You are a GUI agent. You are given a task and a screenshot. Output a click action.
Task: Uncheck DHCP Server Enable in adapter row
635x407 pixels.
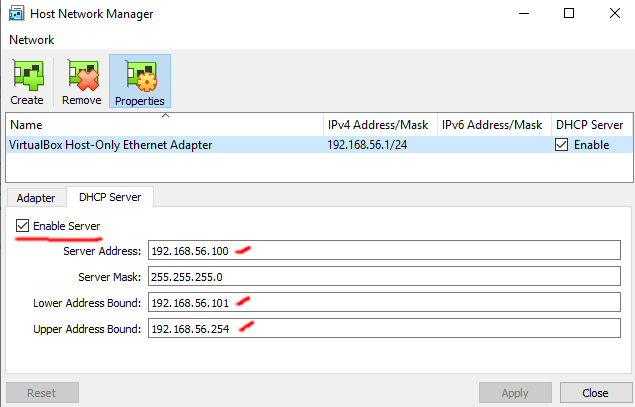563,145
